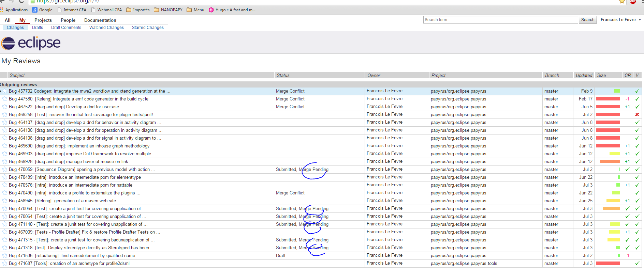This screenshot has height=269, width=644.
Task: Open project papyrus/org.eclipse.papyrus.tools
Action: (x=464, y=263)
